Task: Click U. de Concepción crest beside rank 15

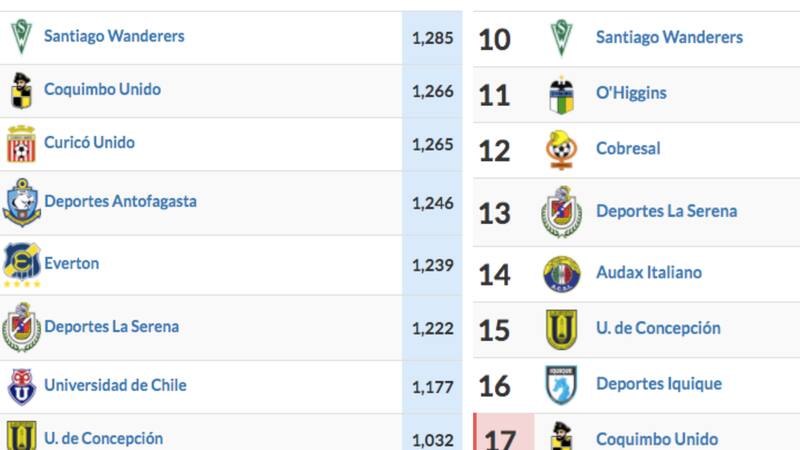Action: pos(562,329)
